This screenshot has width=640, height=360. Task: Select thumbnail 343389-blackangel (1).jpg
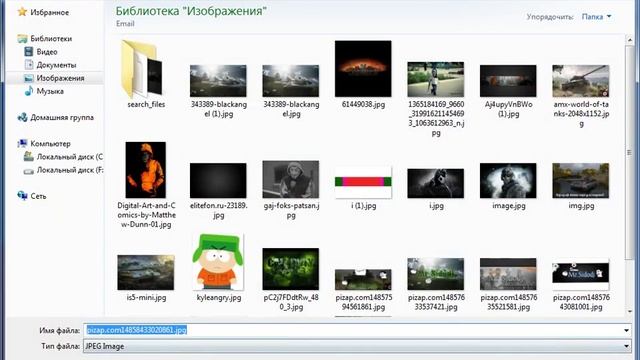[x=218, y=81]
